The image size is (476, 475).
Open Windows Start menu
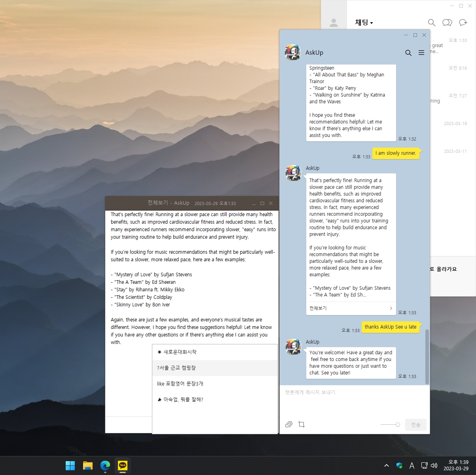pyautogui.click(x=70, y=465)
